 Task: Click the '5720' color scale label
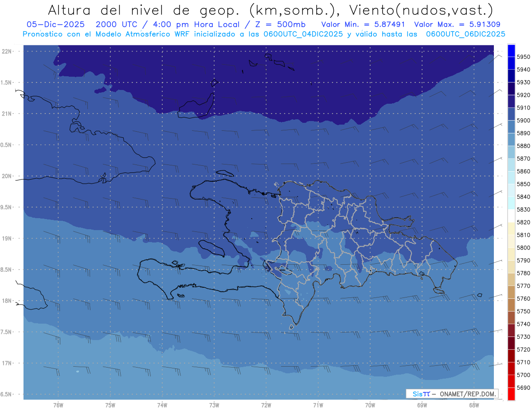524,350
